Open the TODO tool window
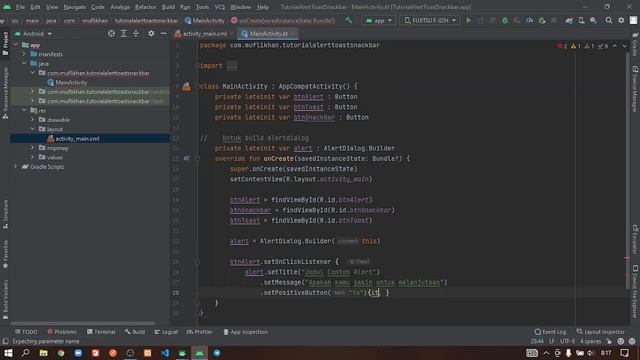Viewport: 640px width, 360px height. (x=26, y=332)
